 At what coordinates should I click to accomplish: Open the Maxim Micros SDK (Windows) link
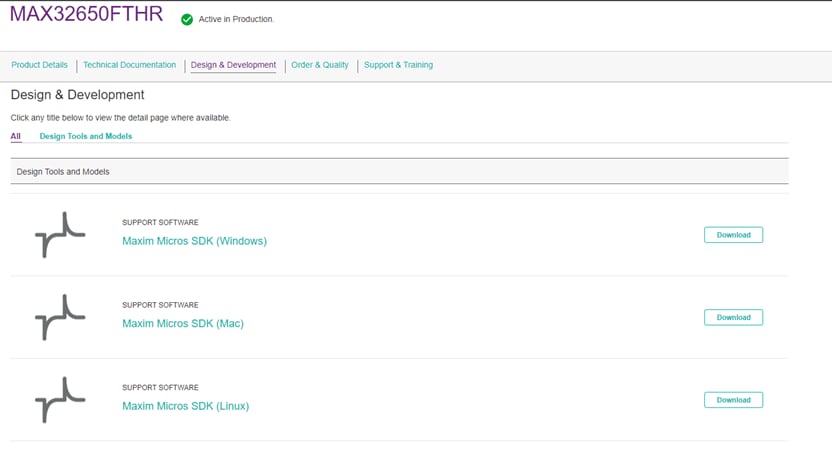coord(194,241)
